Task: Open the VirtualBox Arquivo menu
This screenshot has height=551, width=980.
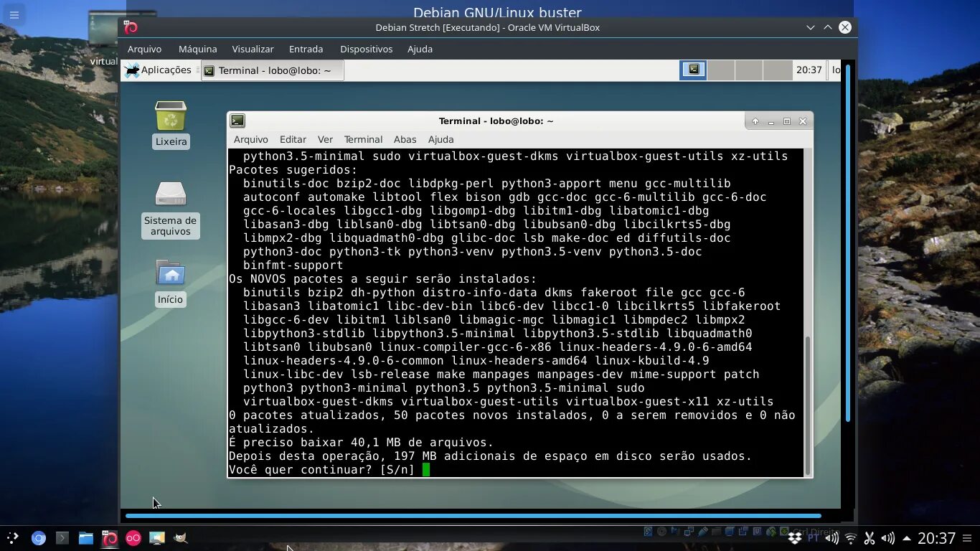Action: point(144,49)
